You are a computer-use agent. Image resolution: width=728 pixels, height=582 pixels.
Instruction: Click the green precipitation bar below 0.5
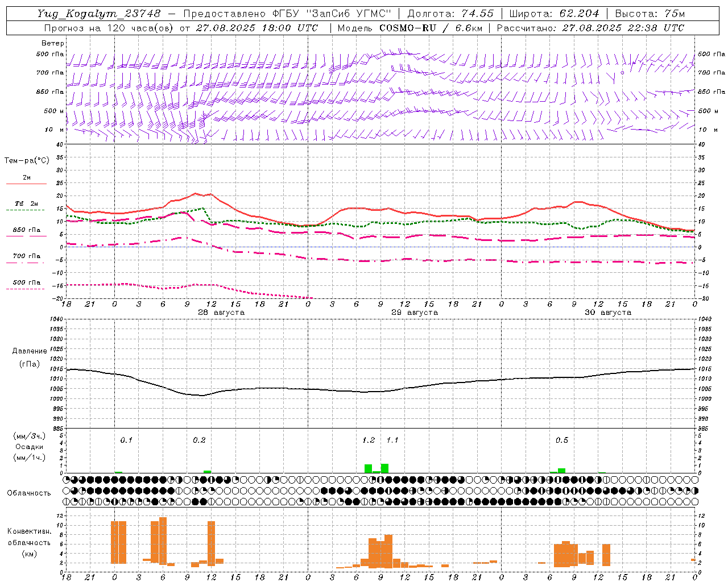[562, 471]
